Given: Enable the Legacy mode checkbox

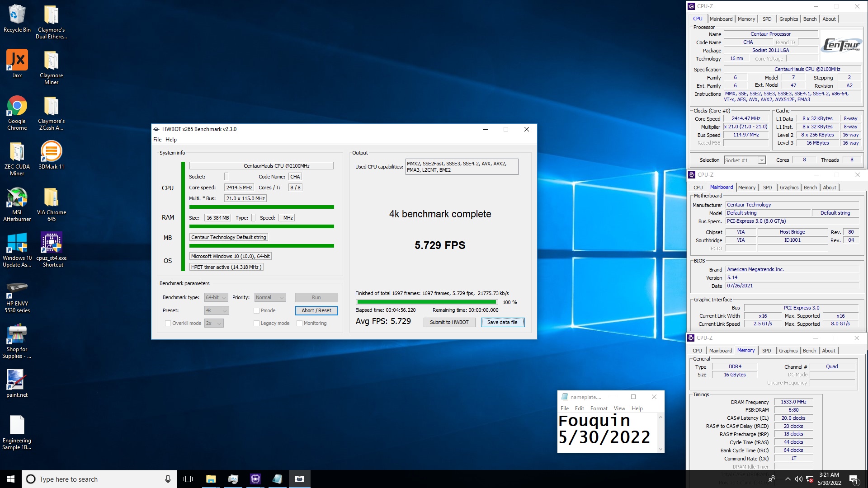Looking at the screenshot, I should coord(256,323).
